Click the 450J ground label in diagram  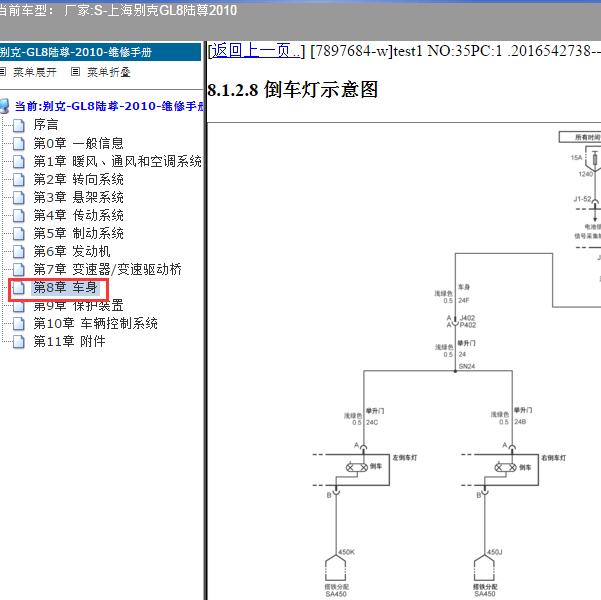pyautogui.click(x=495, y=552)
